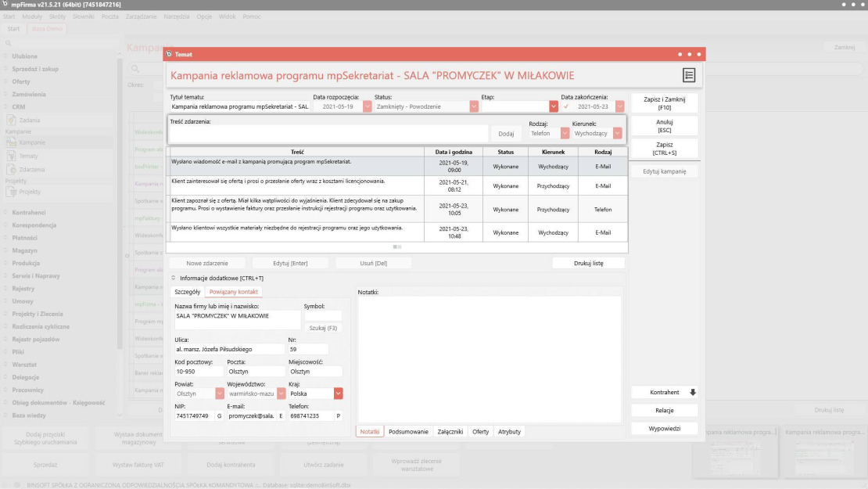Click the Tematy document icon in the sidebar
Screen dimensions: 868x489
click(11, 156)
